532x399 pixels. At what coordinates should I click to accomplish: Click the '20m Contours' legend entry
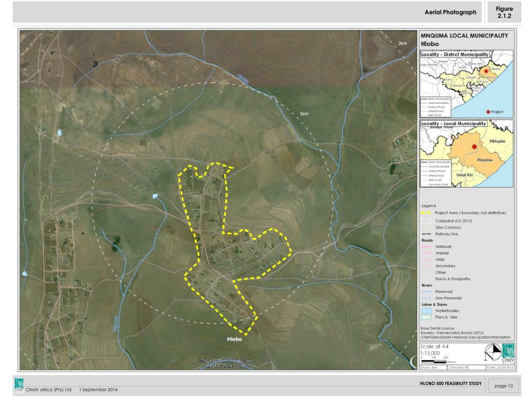coord(448,228)
